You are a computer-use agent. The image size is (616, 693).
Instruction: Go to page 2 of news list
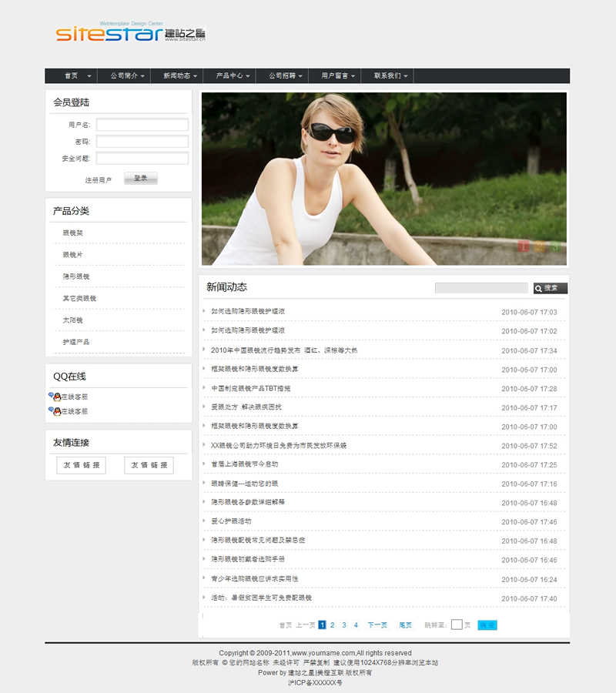point(333,625)
